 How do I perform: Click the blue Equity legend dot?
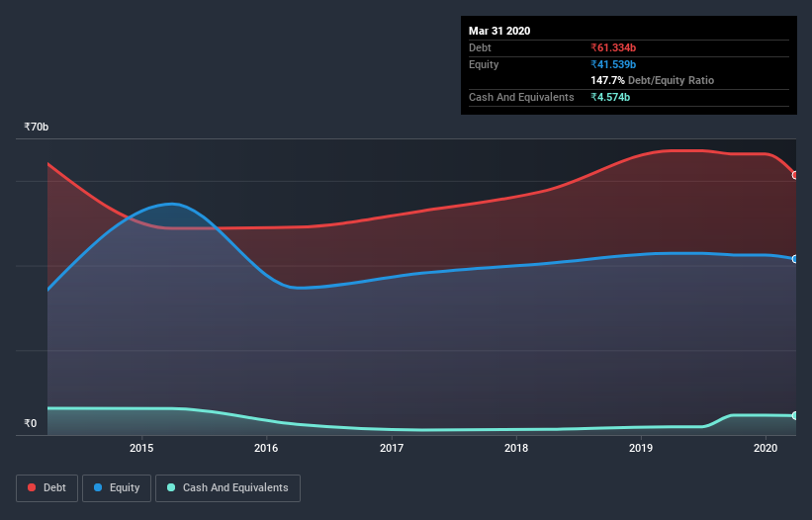(98, 487)
